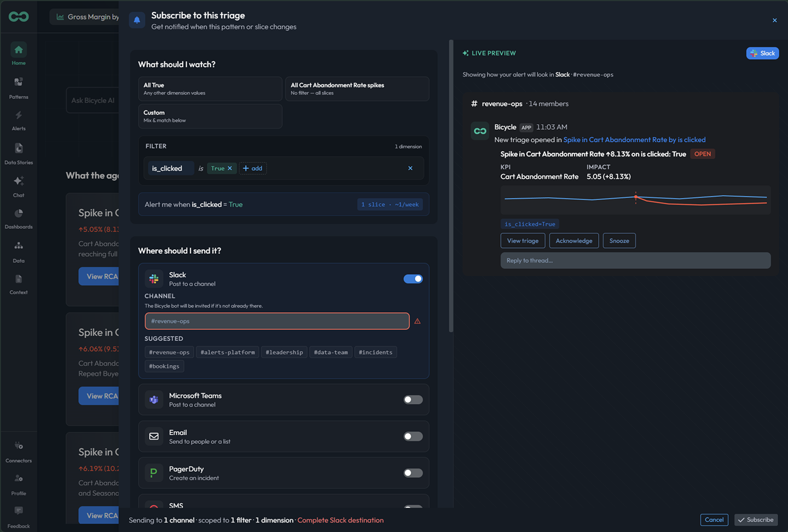The image size is (788, 532).
Task: Click the 1 slice ~1/week badge
Action: [390, 205]
